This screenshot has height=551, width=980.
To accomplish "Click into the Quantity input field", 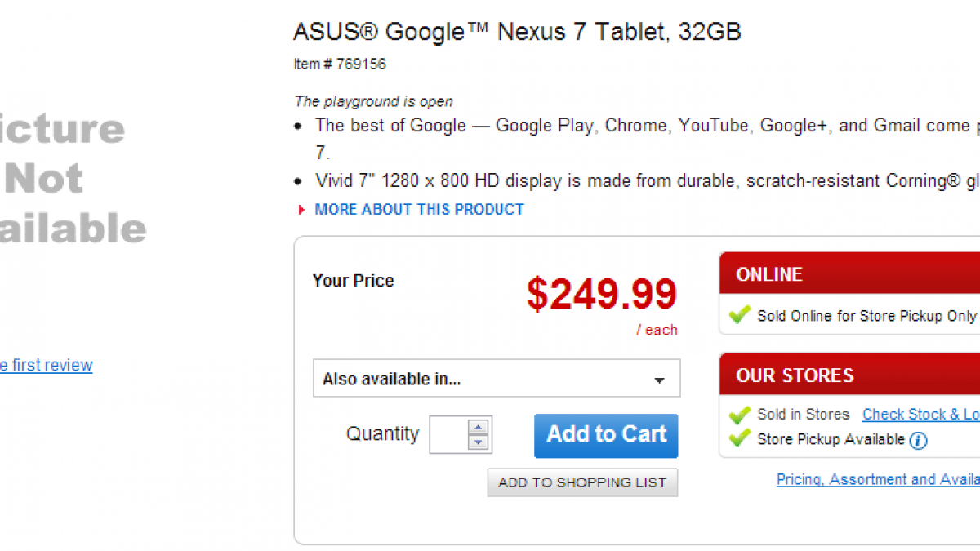I will pos(449,434).
